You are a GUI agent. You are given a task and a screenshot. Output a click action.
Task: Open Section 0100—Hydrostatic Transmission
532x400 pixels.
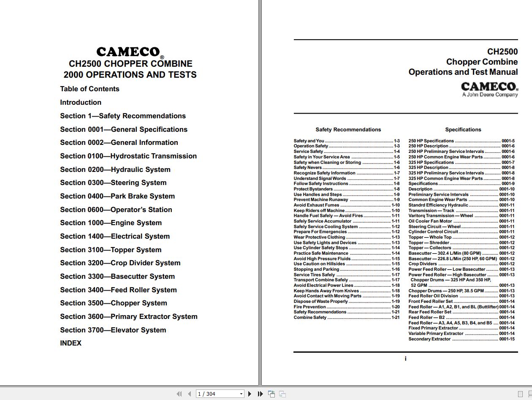point(128,156)
